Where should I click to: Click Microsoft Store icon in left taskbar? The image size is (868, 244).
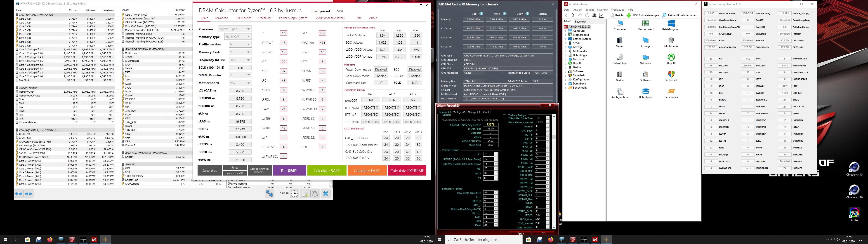[x=28, y=240]
